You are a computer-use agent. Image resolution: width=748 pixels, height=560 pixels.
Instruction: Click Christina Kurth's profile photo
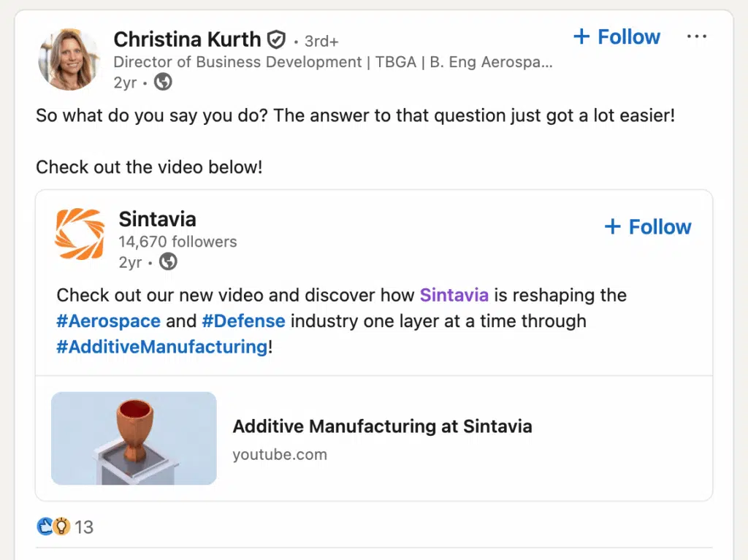pyautogui.click(x=69, y=59)
